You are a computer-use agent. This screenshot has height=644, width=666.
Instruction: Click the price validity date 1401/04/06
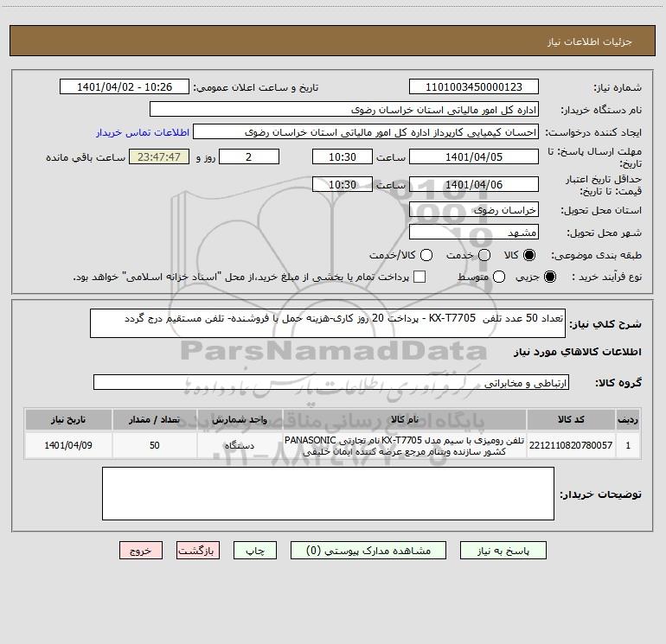(x=474, y=184)
